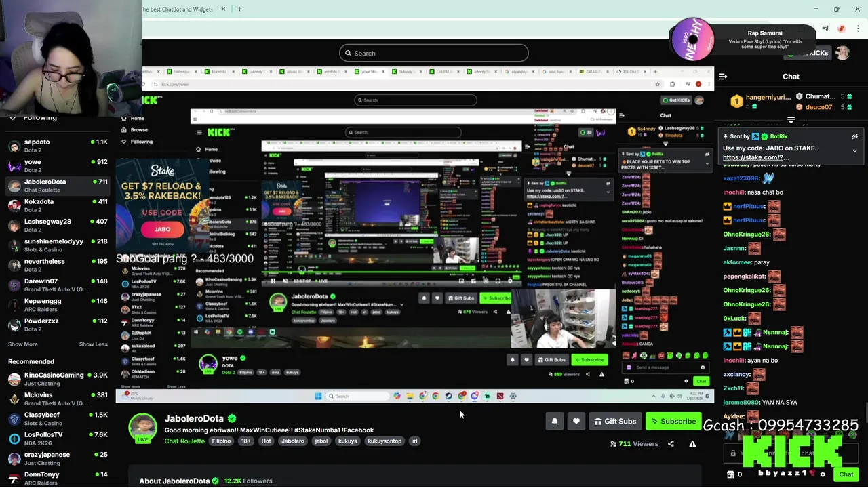The height and width of the screenshot is (488, 868).
Task: Open nevertheless channel from sidebar
Action: [58, 265]
